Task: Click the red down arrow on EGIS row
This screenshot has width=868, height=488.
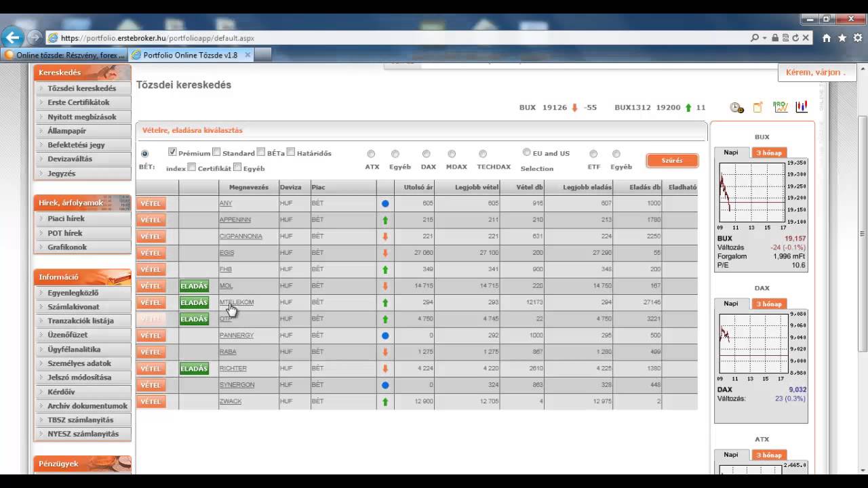Action: (385, 253)
